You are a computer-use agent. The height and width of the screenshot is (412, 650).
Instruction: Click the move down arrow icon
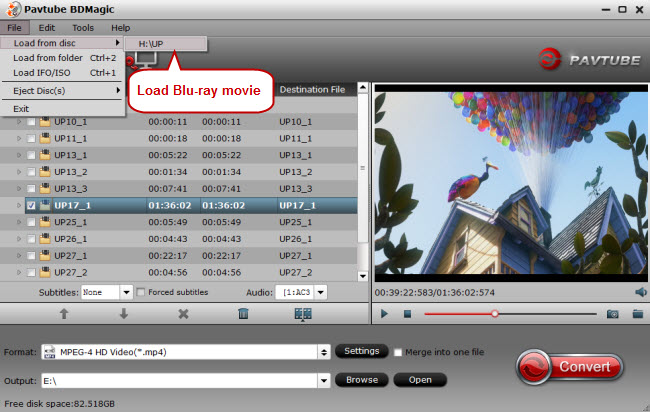124,314
